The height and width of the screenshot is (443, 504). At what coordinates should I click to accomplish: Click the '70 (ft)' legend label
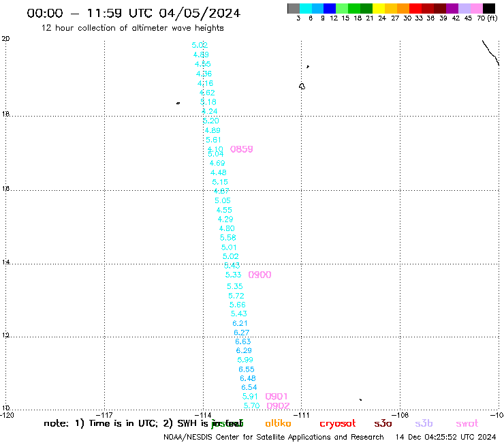click(487, 18)
